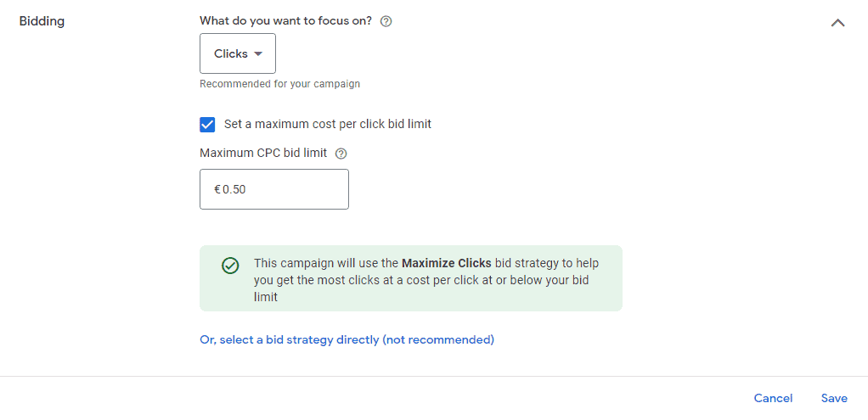The width and height of the screenshot is (868, 420).
Task: Open 'select a bid strategy directly' link
Action: (347, 339)
